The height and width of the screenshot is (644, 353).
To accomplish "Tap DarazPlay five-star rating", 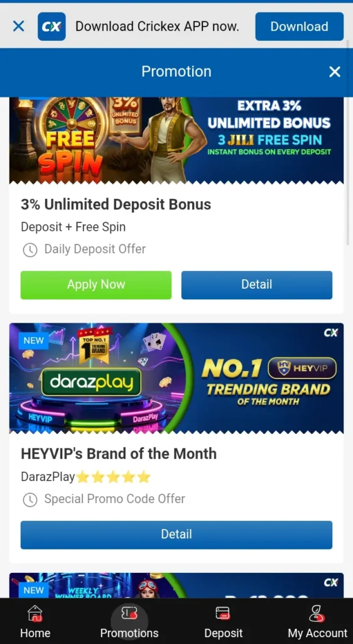I will click(x=114, y=477).
